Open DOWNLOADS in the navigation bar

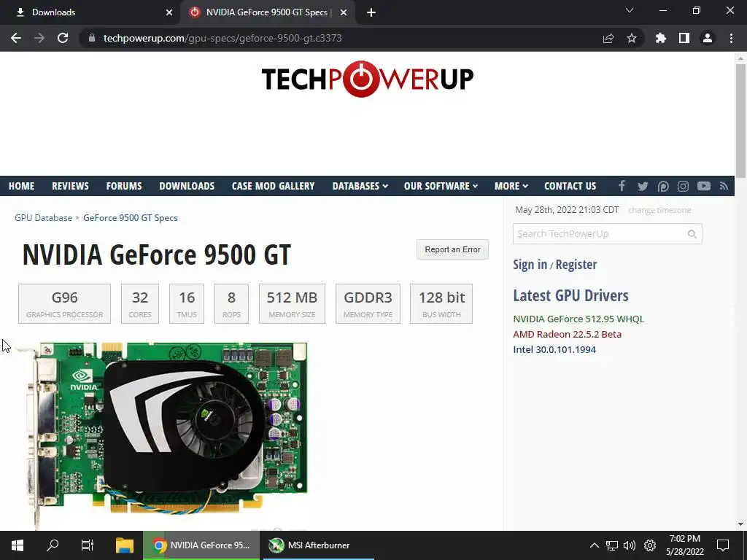click(x=187, y=186)
